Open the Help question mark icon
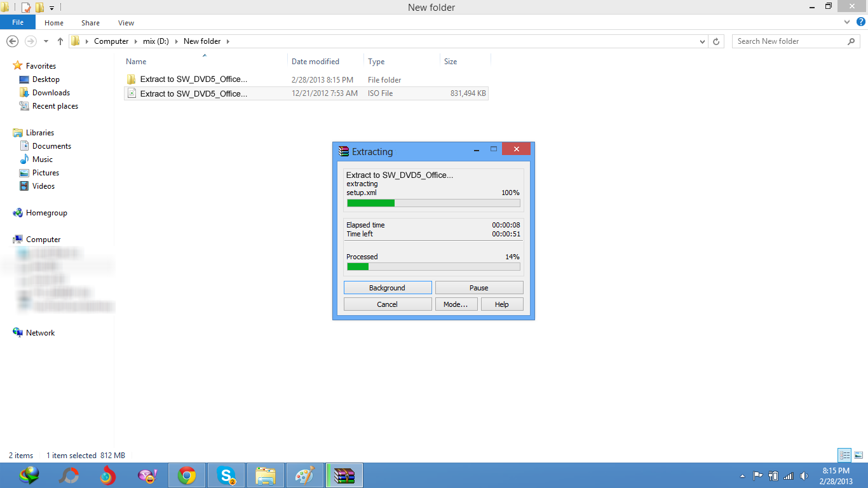The image size is (868, 488). pos(861,22)
